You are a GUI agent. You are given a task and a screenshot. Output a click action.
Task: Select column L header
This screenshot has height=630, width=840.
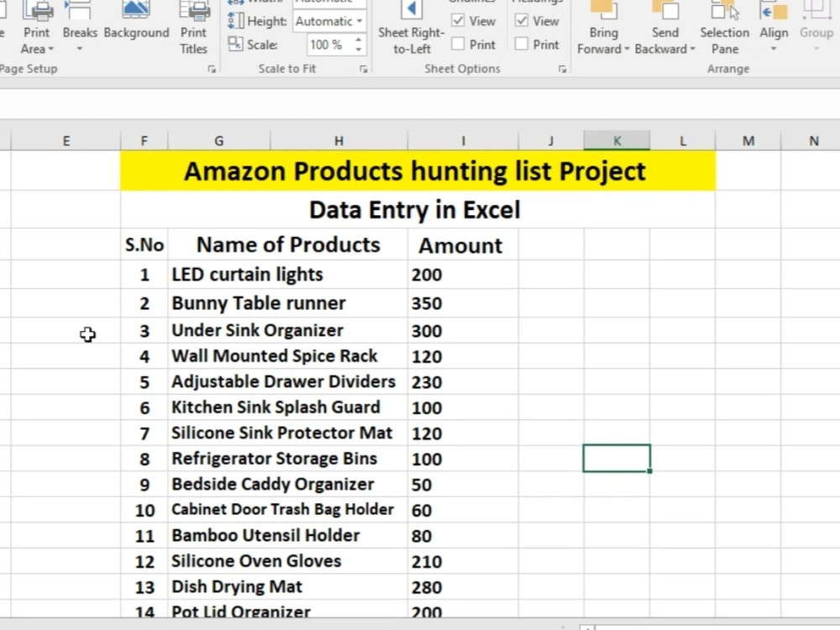pyautogui.click(x=682, y=141)
